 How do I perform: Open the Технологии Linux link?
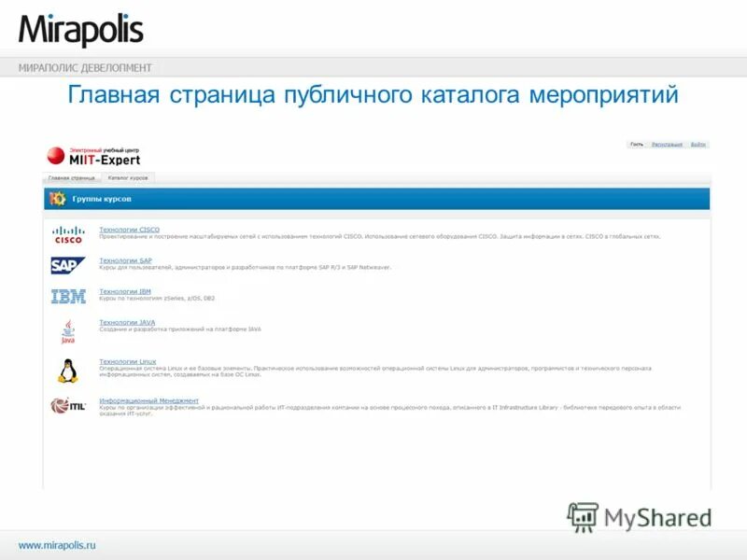point(128,361)
